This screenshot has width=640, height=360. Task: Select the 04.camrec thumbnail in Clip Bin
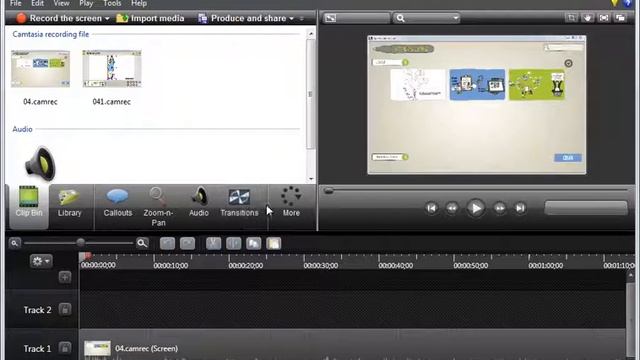[40, 69]
